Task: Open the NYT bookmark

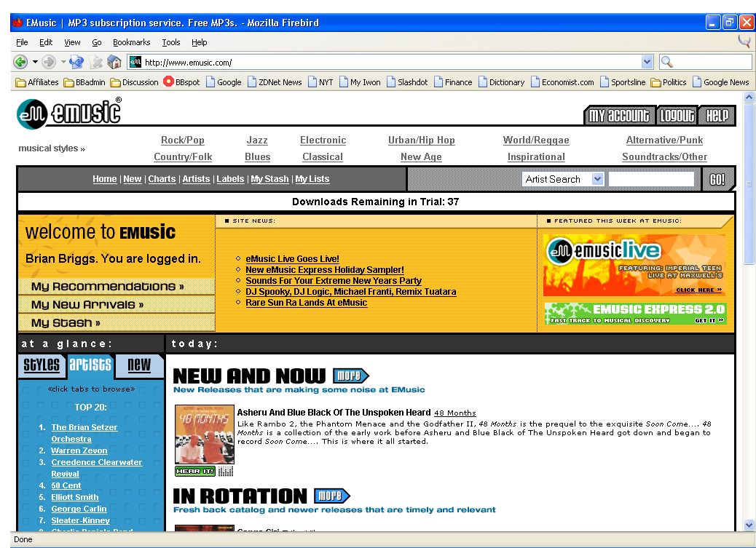Action: click(x=320, y=82)
